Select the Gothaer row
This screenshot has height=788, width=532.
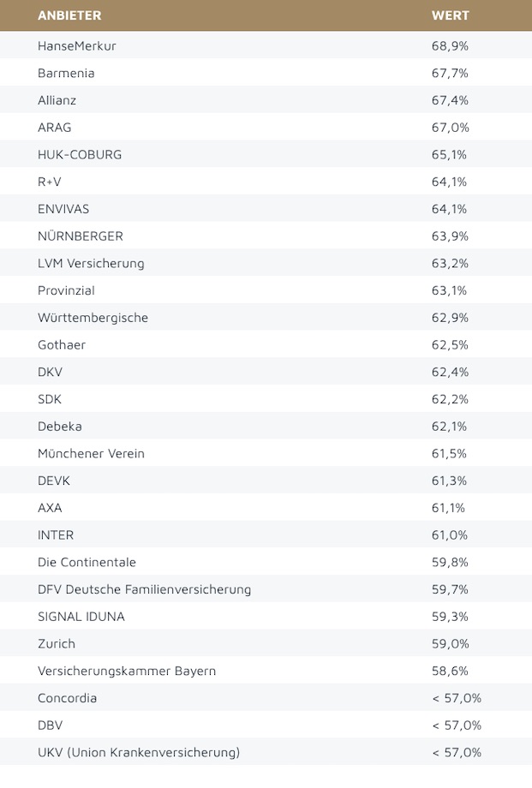click(62, 345)
